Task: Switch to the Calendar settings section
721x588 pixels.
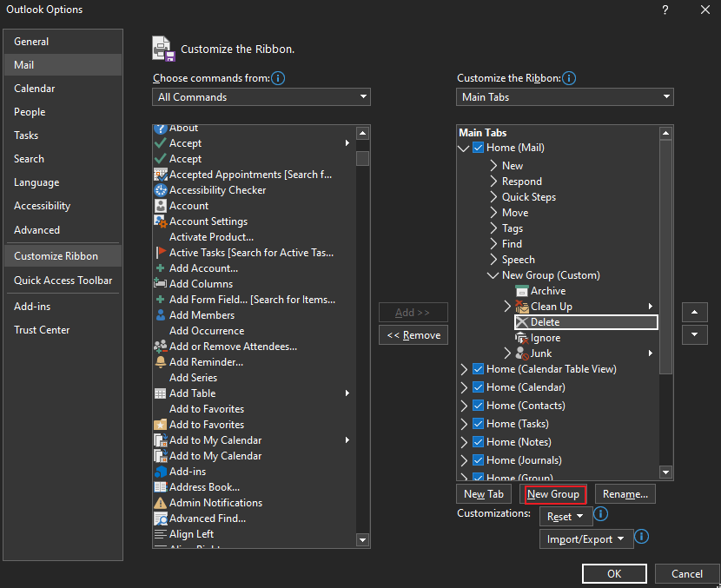Action: tap(35, 88)
